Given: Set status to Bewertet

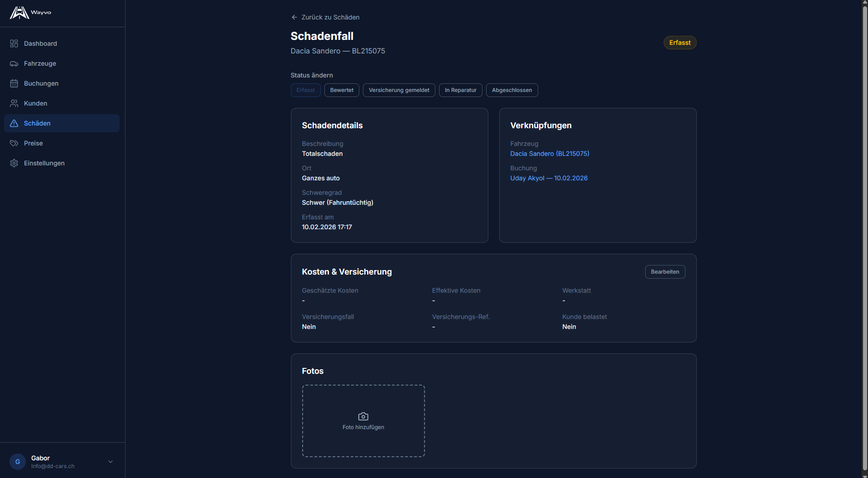Looking at the screenshot, I should (342, 90).
